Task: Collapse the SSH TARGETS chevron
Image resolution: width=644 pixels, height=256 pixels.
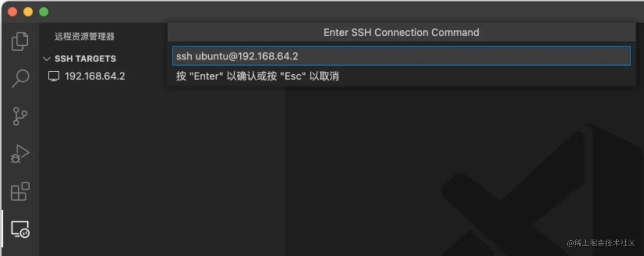Action: click(x=47, y=58)
